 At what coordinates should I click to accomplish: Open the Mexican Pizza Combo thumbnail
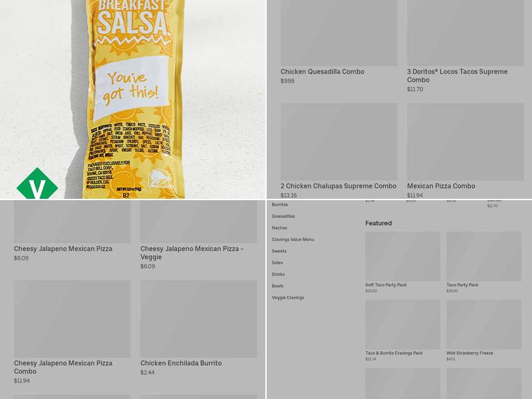point(465,142)
